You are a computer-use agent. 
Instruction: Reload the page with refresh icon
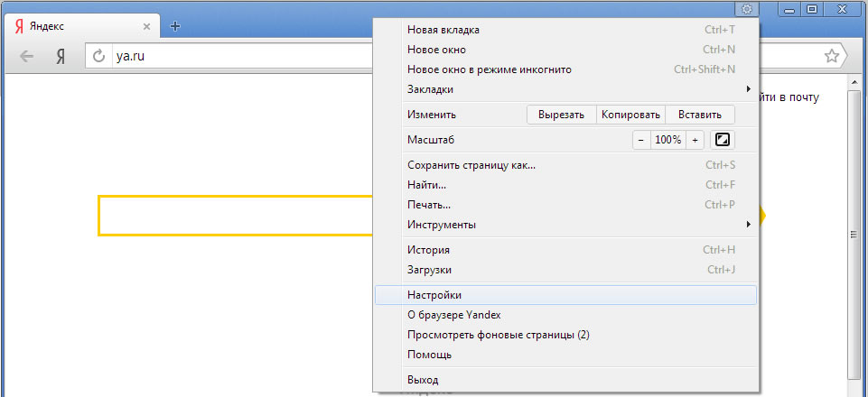coord(99,56)
